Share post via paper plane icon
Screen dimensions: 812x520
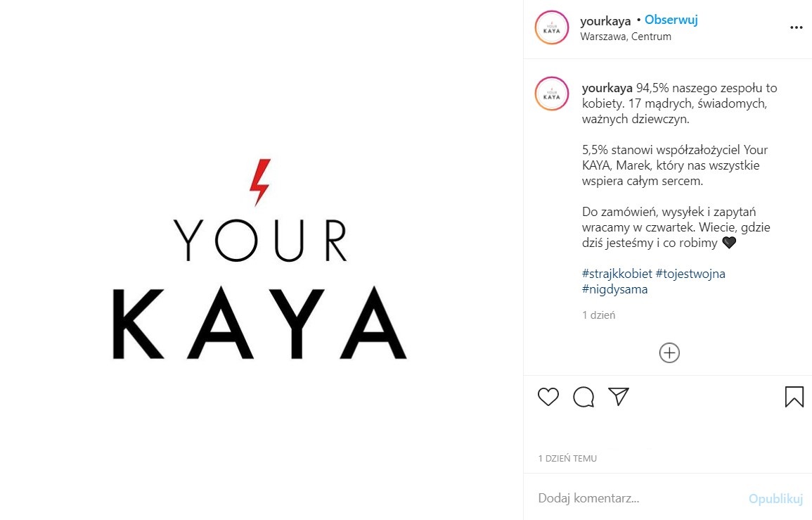(x=619, y=396)
